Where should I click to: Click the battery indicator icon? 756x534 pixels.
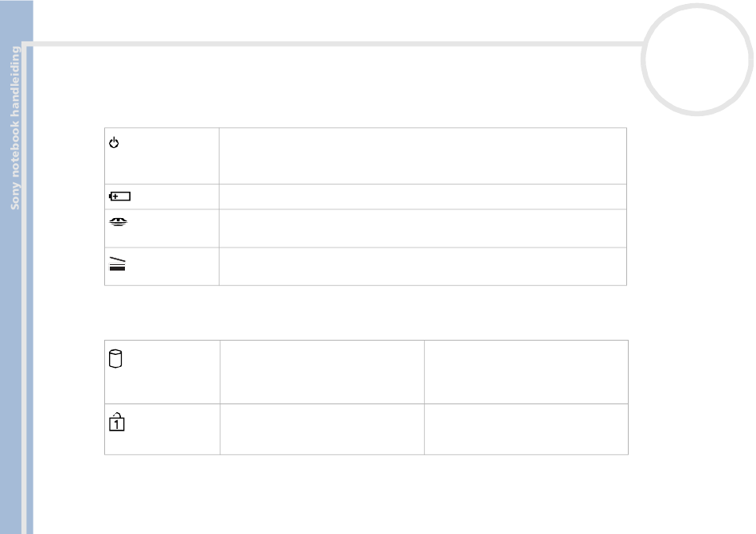pyautogui.click(x=119, y=197)
